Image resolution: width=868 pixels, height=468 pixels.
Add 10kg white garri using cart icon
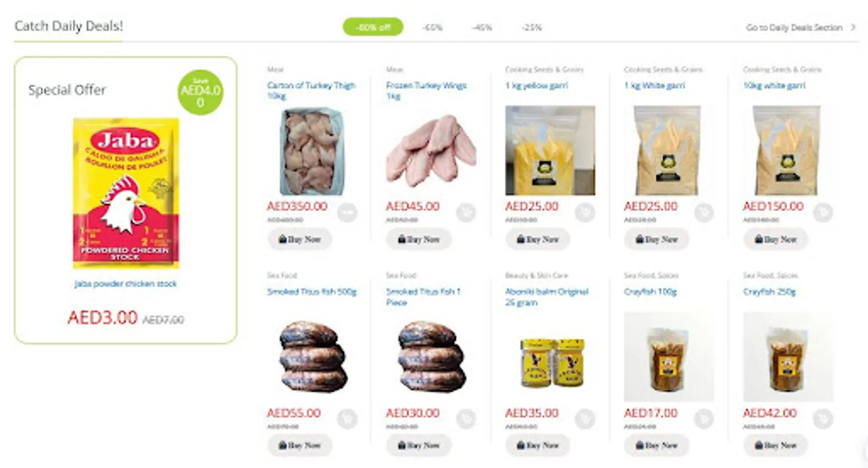[x=823, y=212]
